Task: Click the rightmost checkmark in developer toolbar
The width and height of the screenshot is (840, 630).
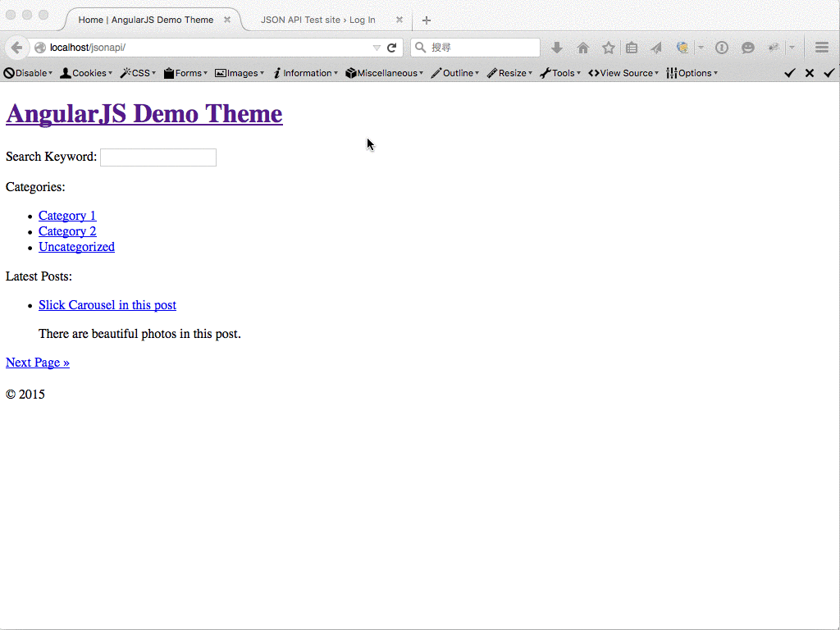Action: [829, 73]
